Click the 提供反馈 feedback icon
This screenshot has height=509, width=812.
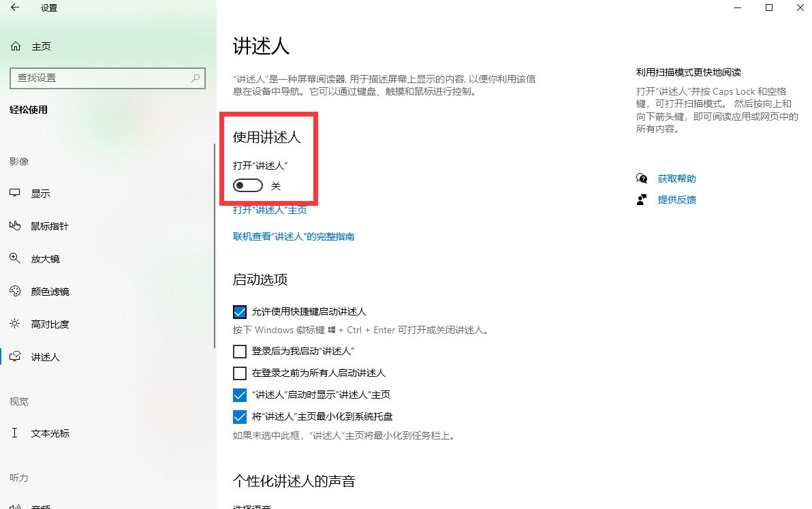pos(641,199)
